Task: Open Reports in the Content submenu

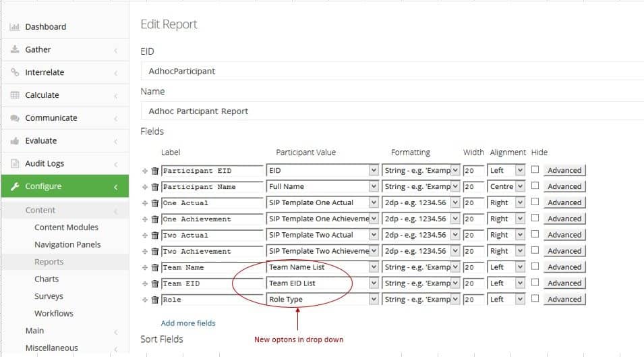Action: [x=49, y=262]
